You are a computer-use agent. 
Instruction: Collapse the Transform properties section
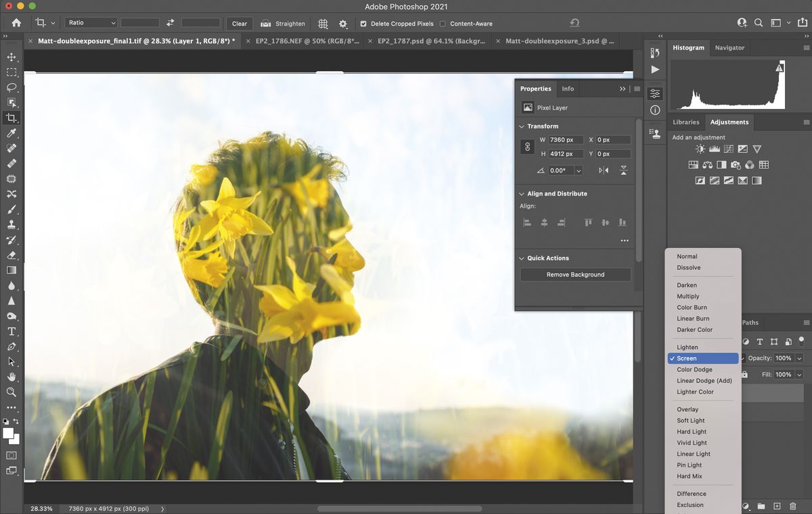click(x=521, y=126)
